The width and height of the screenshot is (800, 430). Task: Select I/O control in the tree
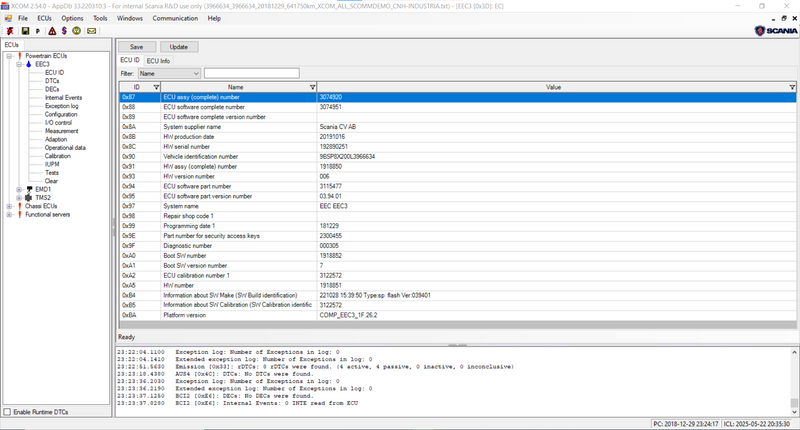58,123
